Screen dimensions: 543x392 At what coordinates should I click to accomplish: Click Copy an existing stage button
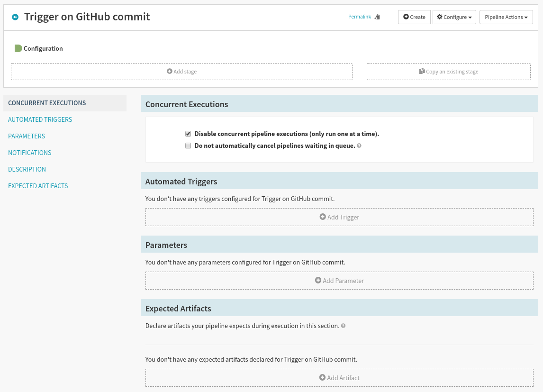pos(448,72)
